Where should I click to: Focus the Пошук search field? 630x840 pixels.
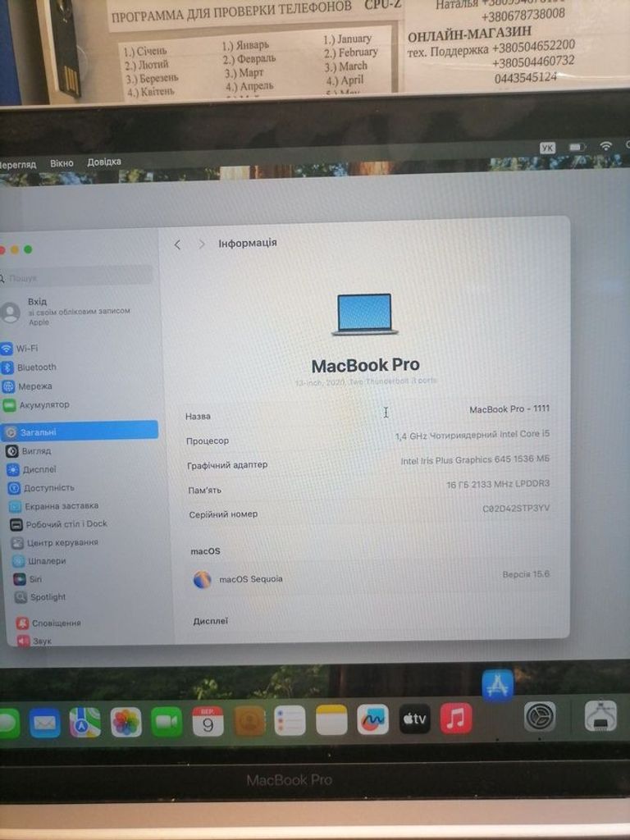click(x=78, y=277)
